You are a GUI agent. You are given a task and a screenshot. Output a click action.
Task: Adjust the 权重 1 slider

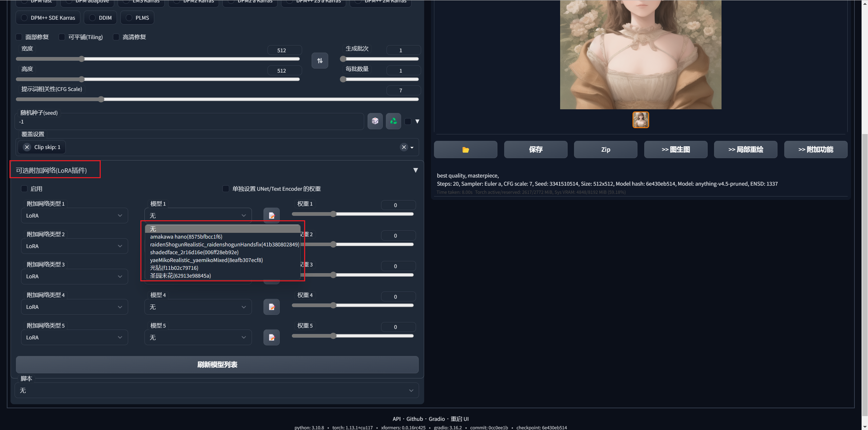tap(353, 214)
